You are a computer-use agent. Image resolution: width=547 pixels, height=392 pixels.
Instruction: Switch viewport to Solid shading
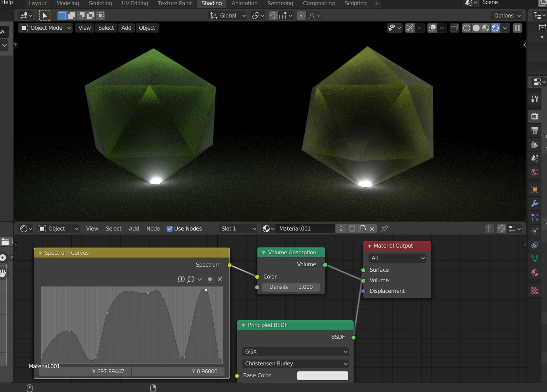476,28
